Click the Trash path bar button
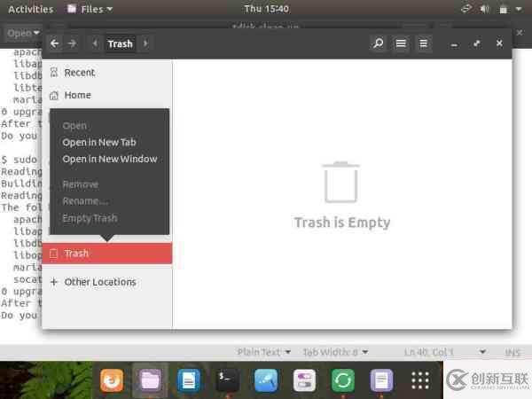The height and width of the screenshot is (399, 532). (x=120, y=43)
